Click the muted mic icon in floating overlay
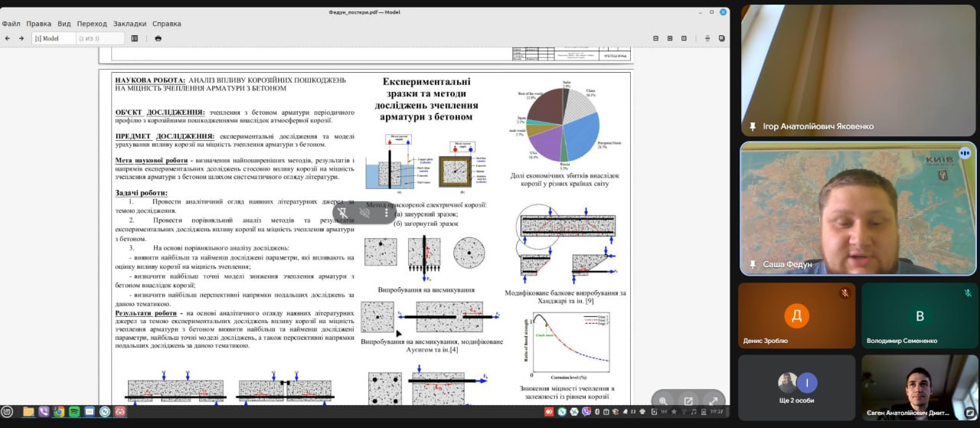The width and height of the screenshot is (980, 428). (365, 213)
